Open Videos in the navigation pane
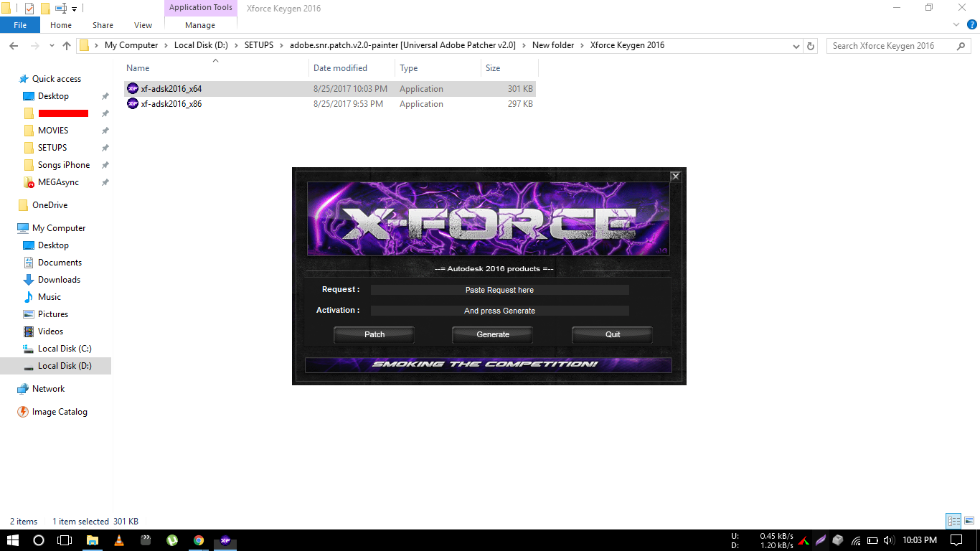The height and width of the screenshot is (551, 980). pyautogui.click(x=50, y=331)
